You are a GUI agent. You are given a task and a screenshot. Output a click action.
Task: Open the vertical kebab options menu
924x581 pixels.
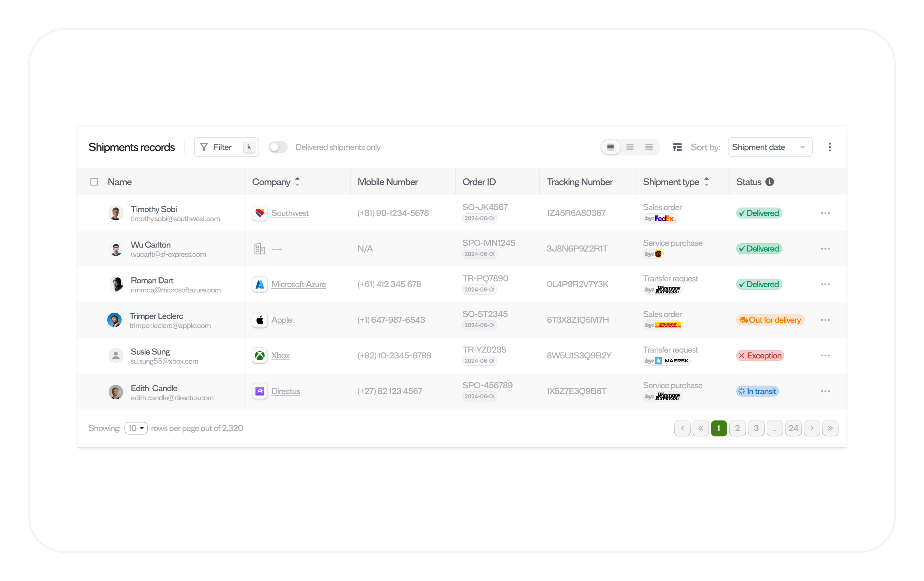(x=830, y=147)
